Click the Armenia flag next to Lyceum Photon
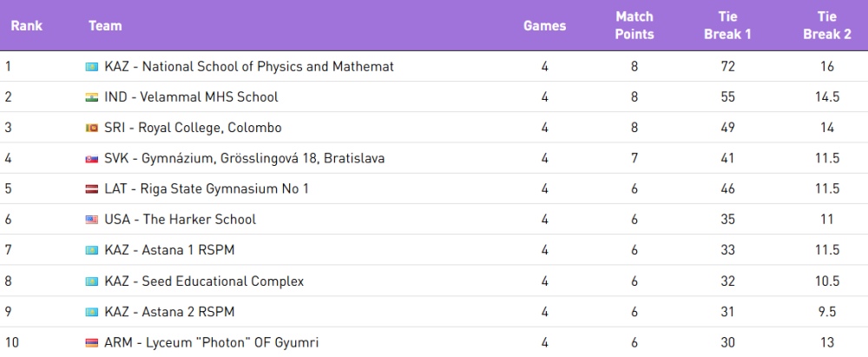 [91, 343]
